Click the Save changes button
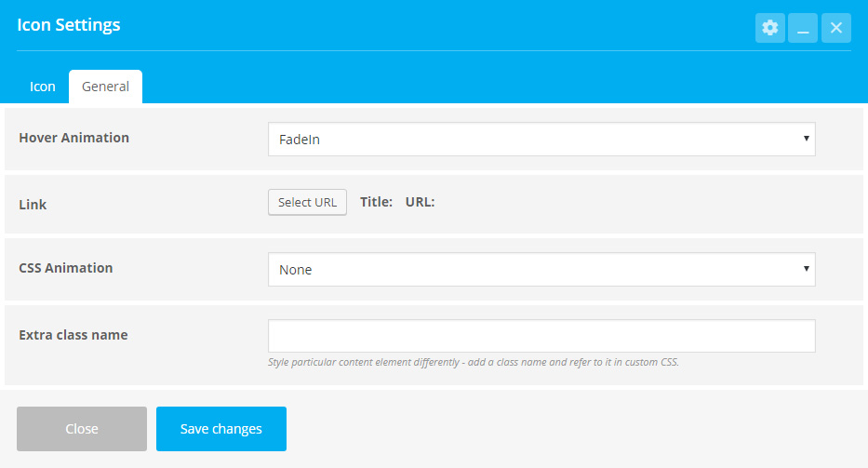Screen dimensions: 868x468 [220, 429]
